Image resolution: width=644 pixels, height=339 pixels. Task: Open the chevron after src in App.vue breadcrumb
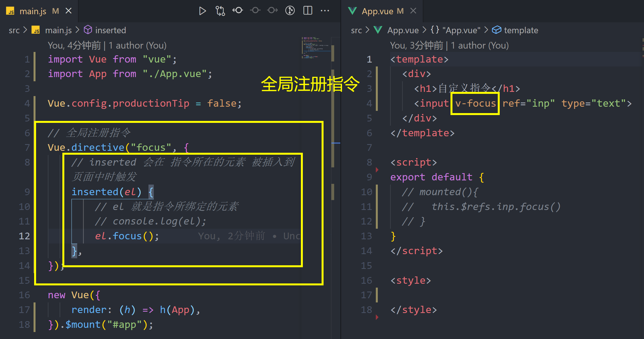[x=367, y=30]
